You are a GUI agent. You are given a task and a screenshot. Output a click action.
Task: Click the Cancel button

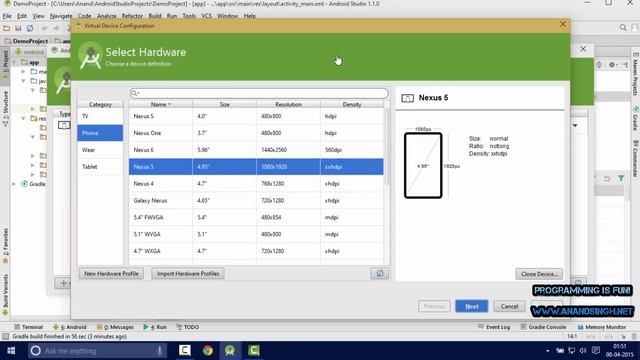tap(509, 306)
